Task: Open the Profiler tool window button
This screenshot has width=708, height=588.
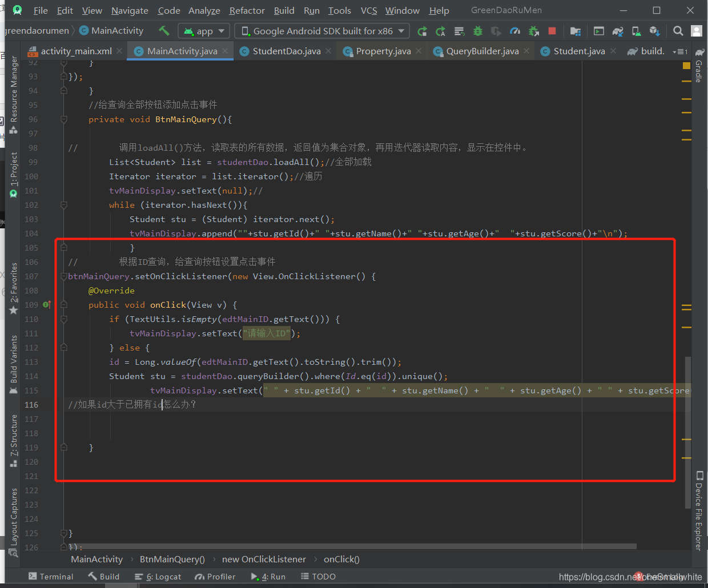Action: (x=215, y=577)
